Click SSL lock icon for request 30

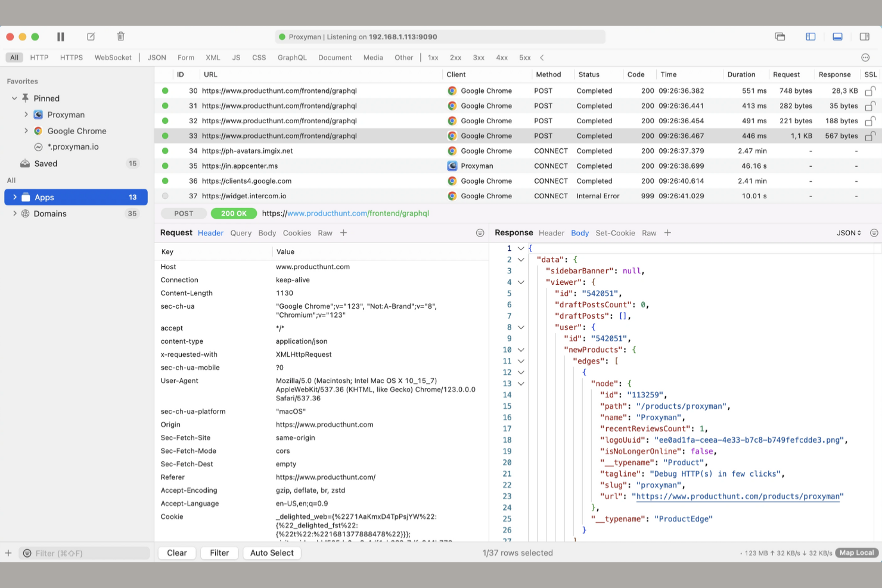[870, 91]
